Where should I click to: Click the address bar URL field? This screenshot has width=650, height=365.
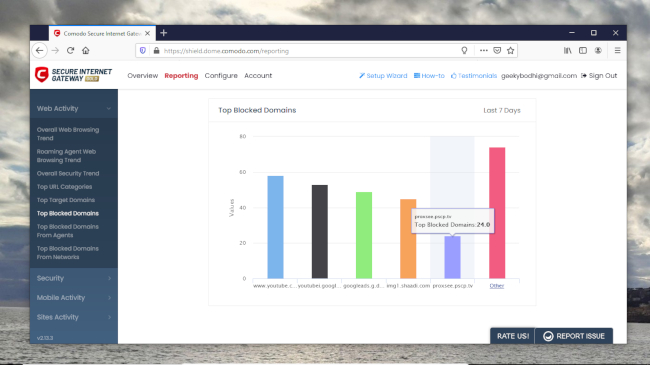point(307,51)
